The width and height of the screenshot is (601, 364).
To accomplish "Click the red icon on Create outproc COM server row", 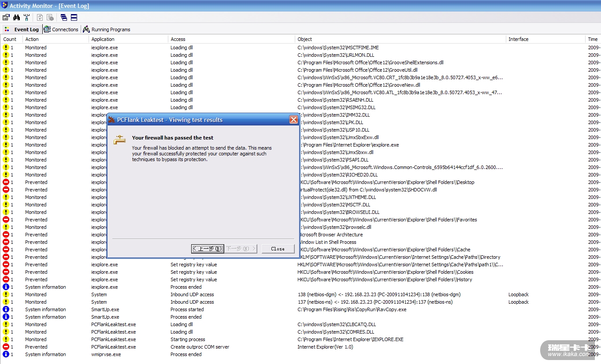I will tap(6, 347).
